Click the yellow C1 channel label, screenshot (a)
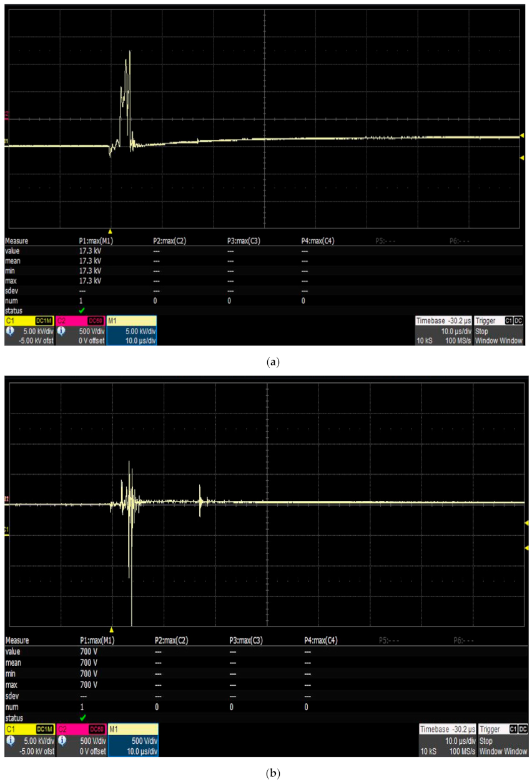The image size is (532, 782). [x=11, y=320]
